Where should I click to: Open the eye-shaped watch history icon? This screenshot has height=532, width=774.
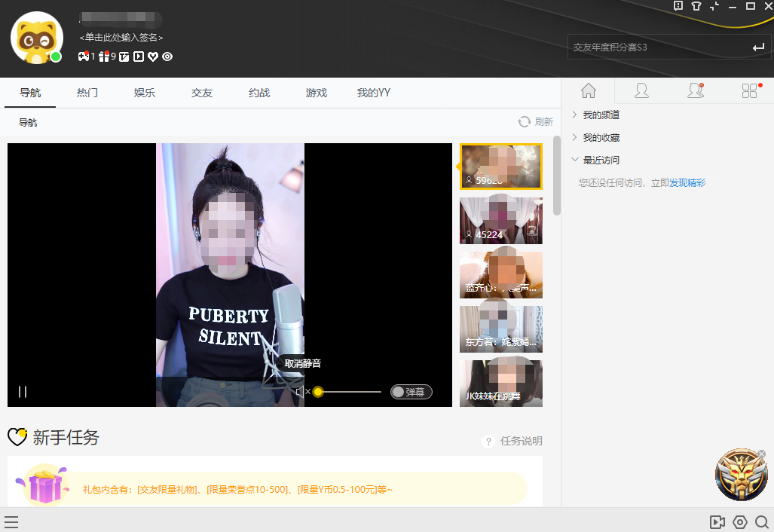point(168,57)
